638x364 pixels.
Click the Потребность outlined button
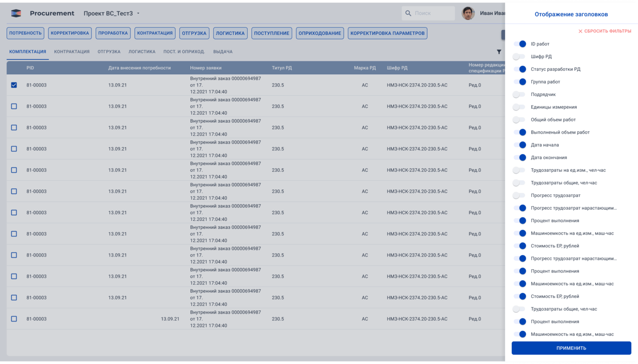pyautogui.click(x=26, y=33)
